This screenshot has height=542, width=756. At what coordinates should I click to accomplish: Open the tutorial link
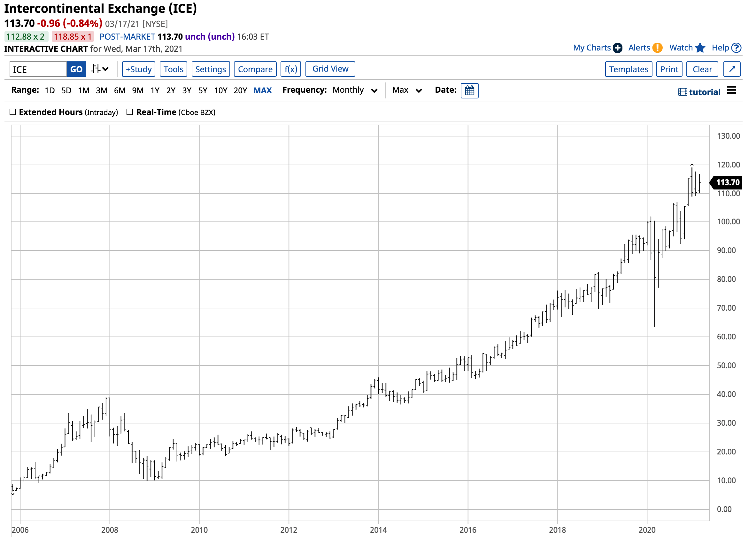click(x=705, y=92)
